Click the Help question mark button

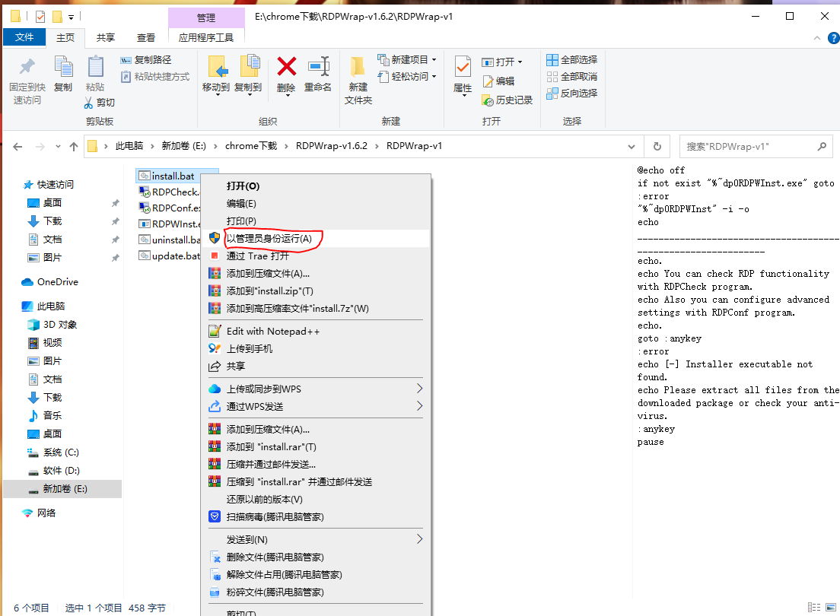[834, 38]
